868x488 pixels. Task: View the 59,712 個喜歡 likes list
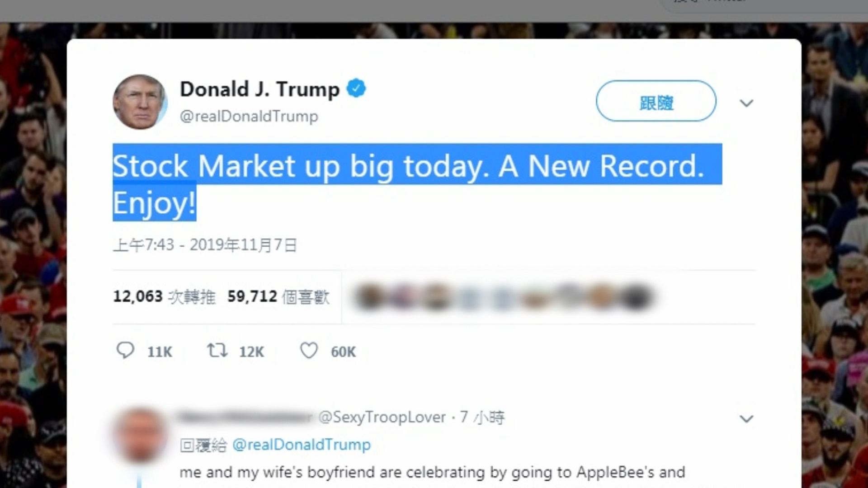278,296
